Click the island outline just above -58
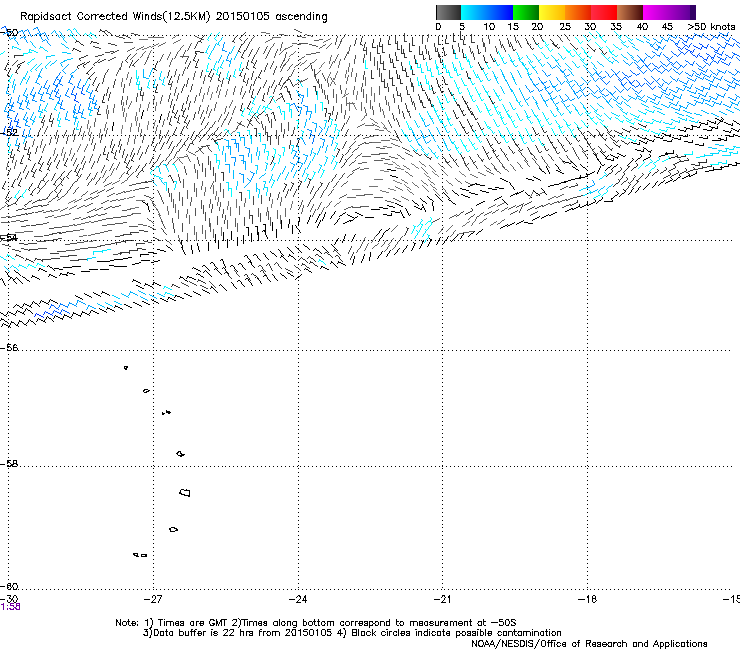The width and height of the screenshot is (740, 650). click(181, 454)
